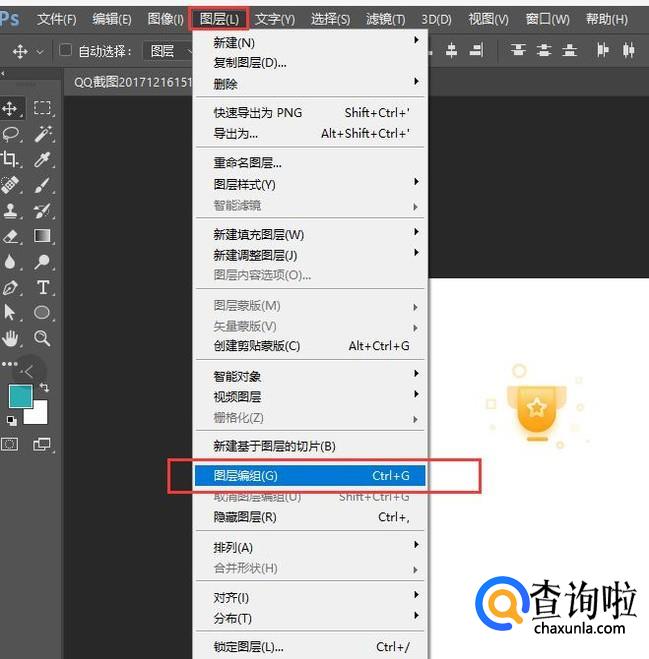Click the teal foreground color swatch
This screenshot has width=649, height=659.
pyautogui.click(x=19, y=396)
